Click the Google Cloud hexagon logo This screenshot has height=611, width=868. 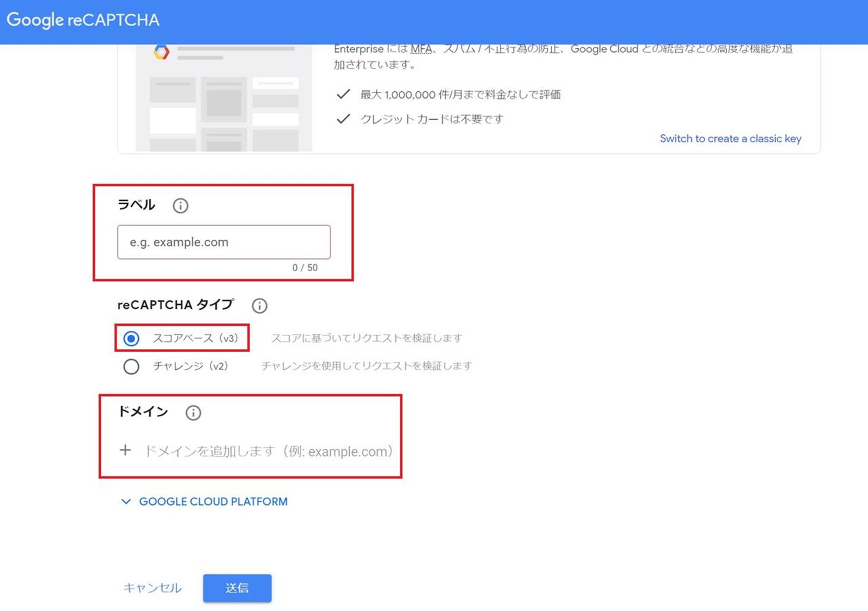(x=161, y=52)
